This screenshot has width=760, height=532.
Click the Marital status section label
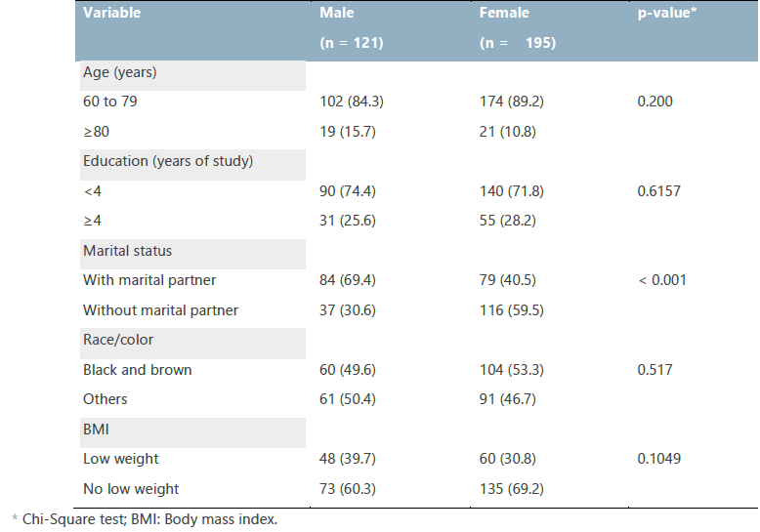coord(128,251)
